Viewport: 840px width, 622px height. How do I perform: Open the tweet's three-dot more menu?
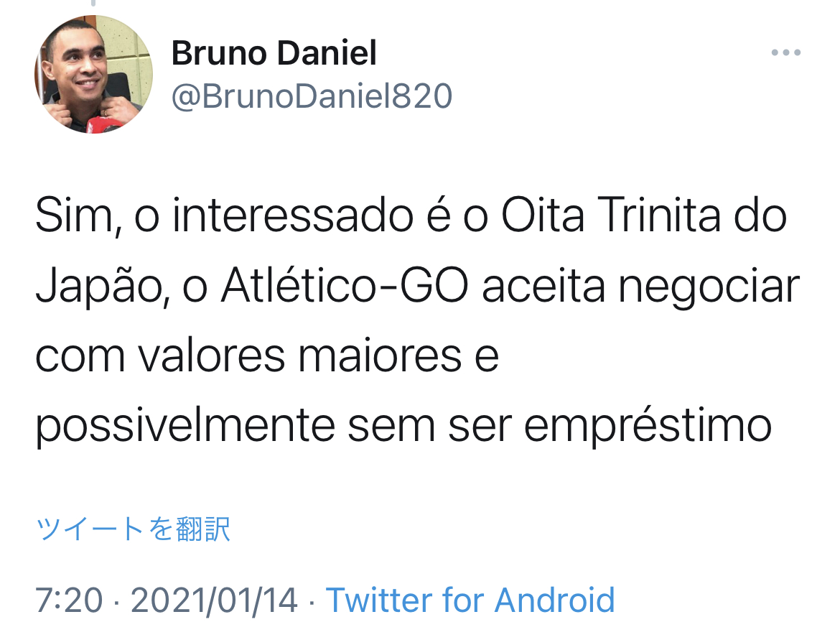click(786, 53)
